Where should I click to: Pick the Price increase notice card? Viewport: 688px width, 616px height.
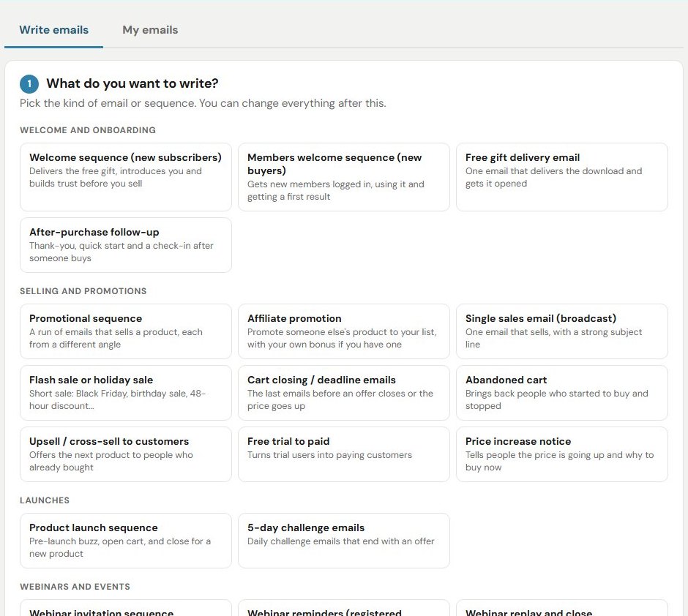tap(561, 454)
